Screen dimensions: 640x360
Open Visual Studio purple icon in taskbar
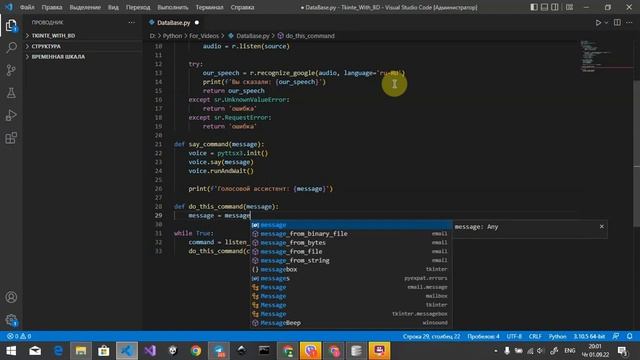coord(150,351)
